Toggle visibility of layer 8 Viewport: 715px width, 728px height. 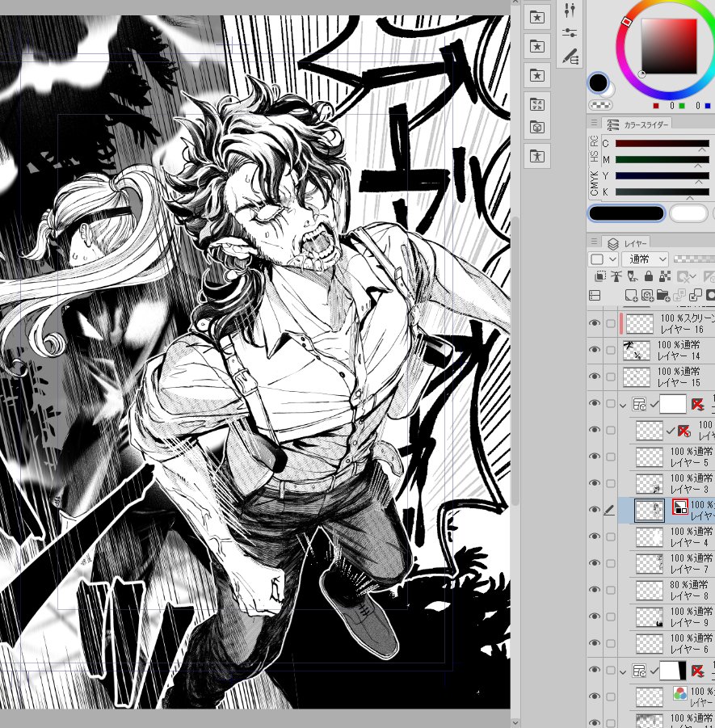[595, 590]
